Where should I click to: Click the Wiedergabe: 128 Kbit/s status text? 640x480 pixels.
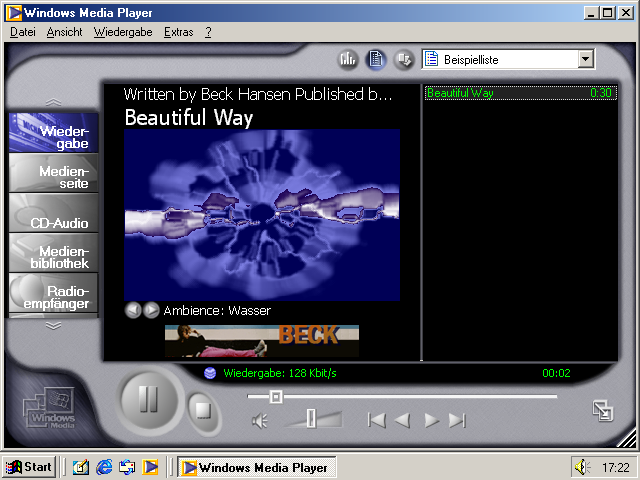click(x=280, y=373)
